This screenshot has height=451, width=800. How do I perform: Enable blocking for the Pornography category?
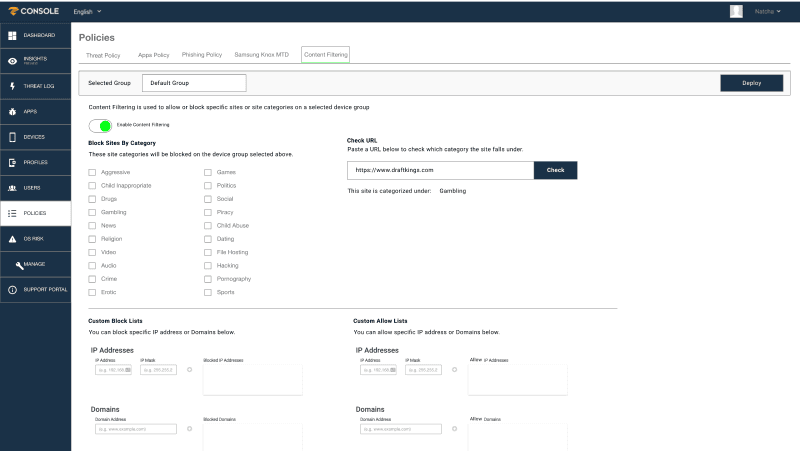pos(208,279)
